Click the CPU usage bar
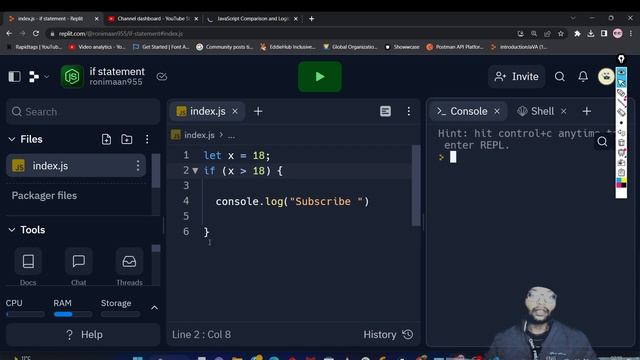Screen dimensions: 640x360 coord(25,314)
